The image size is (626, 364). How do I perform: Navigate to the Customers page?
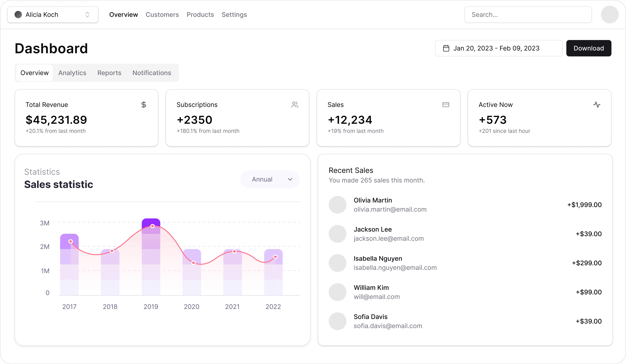tap(162, 14)
